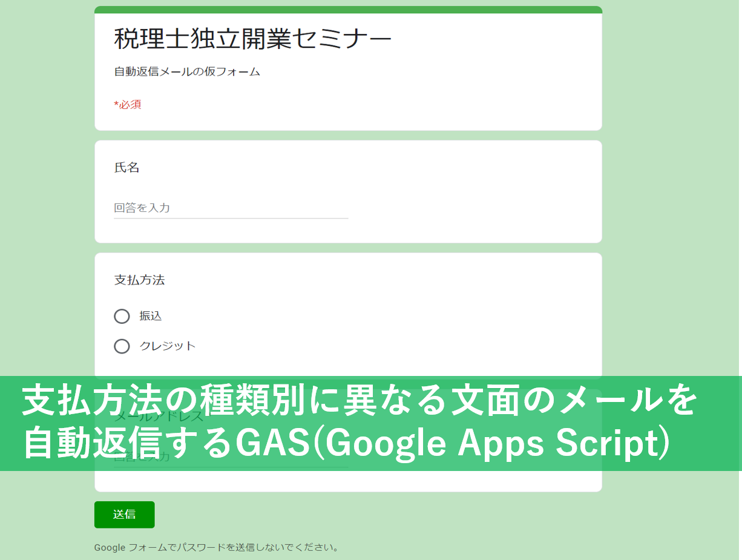This screenshot has height=560, width=742.
Task: Click the light green page background
Action: 666,182
